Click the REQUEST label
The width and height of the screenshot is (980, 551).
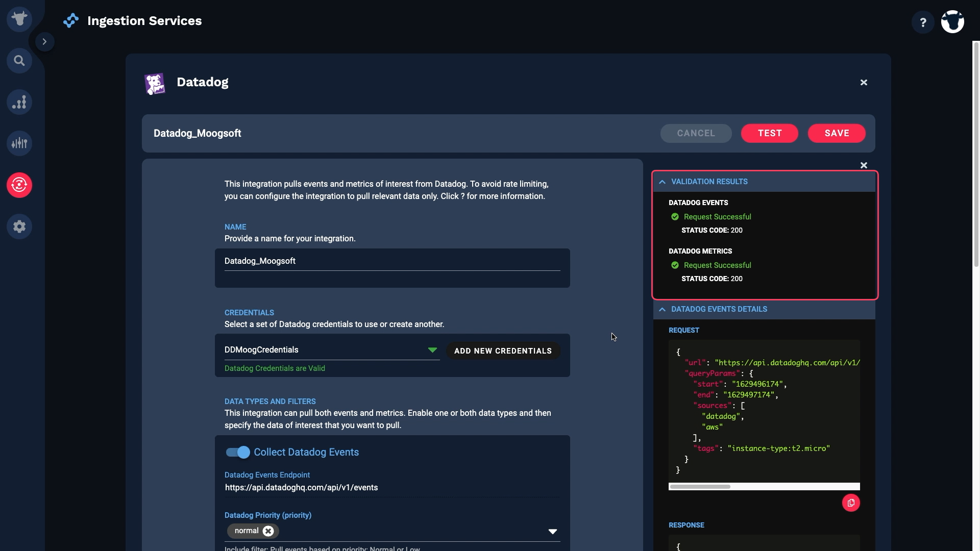coord(683,330)
